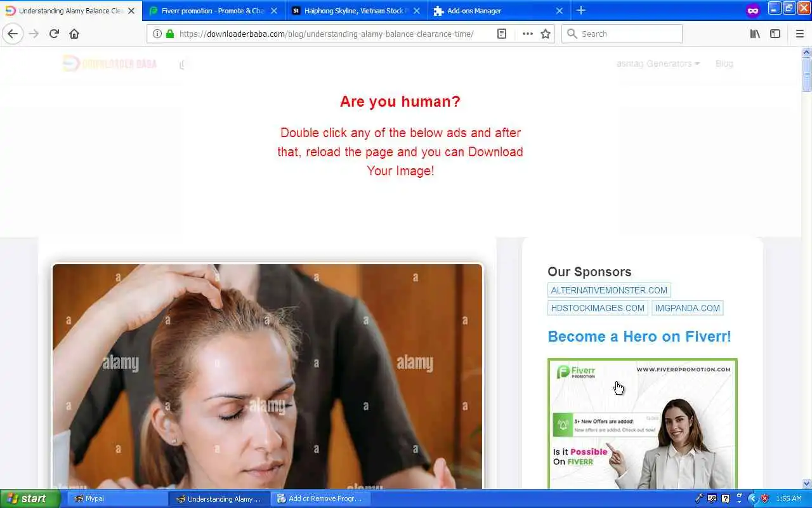Close the Add-ons Manager tab
The height and width of the screenshot is (508, 812).
click(560, 11)
